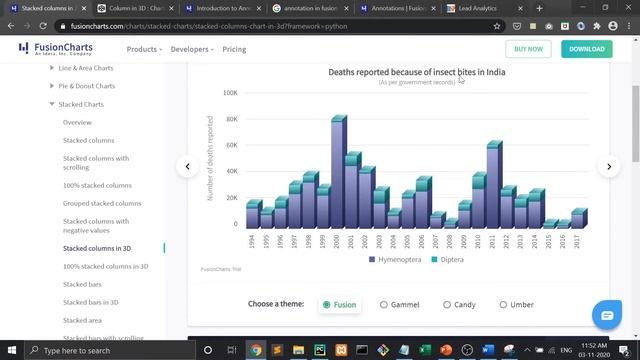
Task: Open Task View in taskbar
Action: 232,350
